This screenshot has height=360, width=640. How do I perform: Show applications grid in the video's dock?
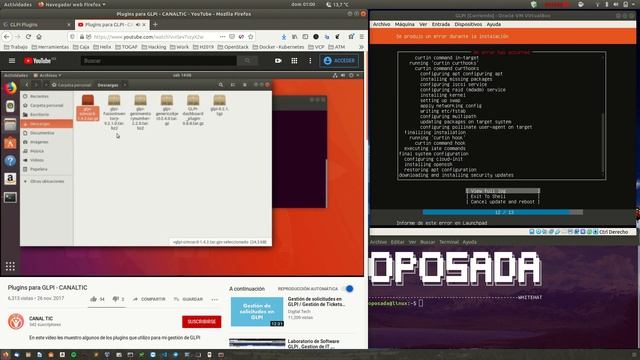10,267
